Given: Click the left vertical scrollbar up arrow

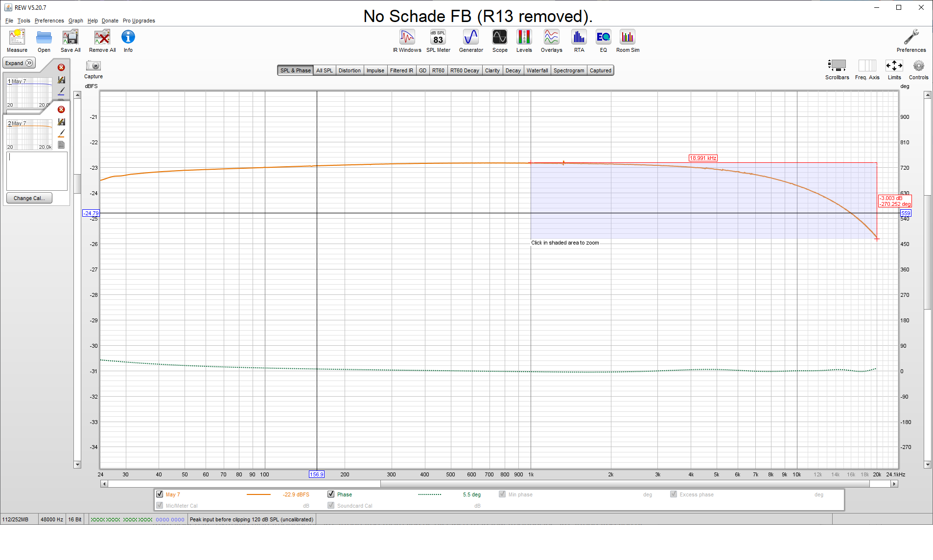Looking at the screenshot, I should [77, 95].
